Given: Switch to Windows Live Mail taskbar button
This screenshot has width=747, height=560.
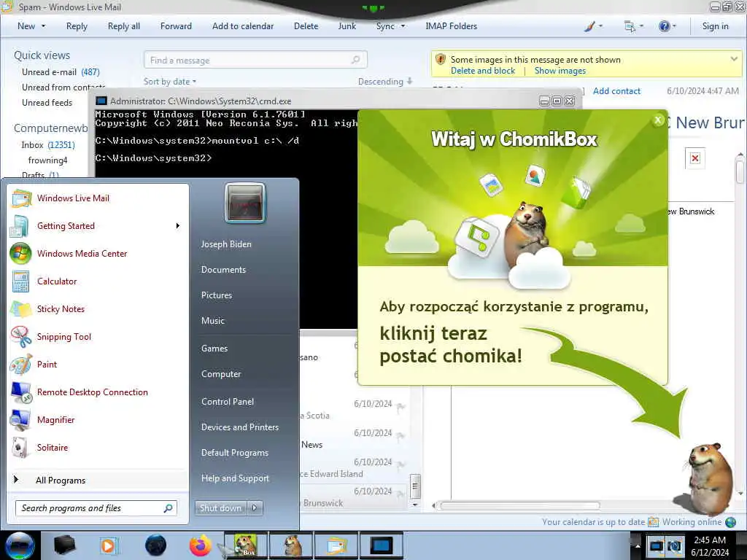Looking at the screenshot, I should pyautogui.click(x=336, y=545).
